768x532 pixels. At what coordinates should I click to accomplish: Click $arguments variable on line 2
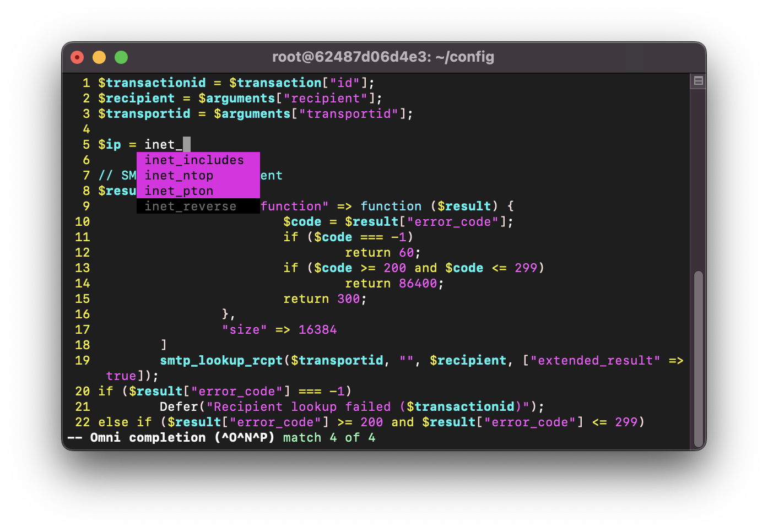pos(237,98)
